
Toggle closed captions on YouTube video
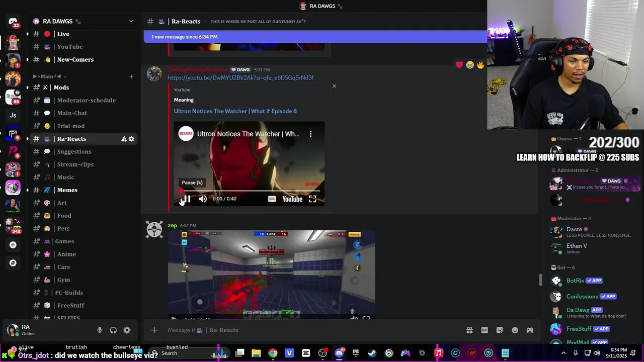[x=272, y=199]
